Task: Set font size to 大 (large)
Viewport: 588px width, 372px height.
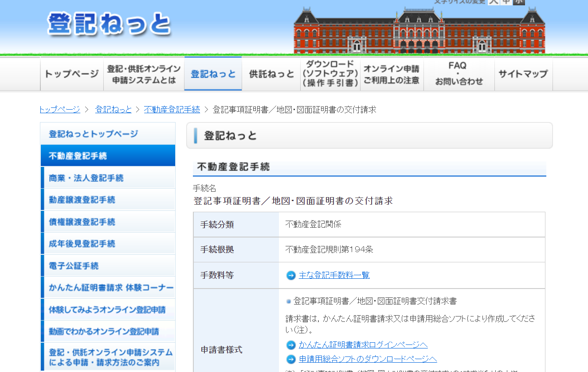Action: point(493,2)
